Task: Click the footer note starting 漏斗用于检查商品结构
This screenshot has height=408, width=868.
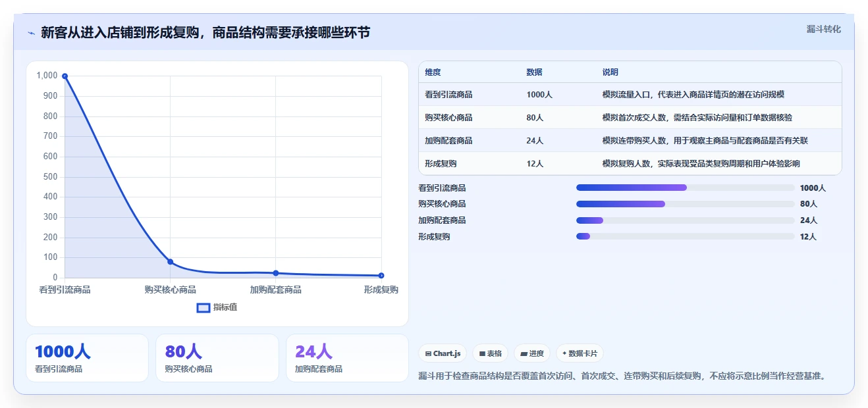Action: [x=622, y=376]
